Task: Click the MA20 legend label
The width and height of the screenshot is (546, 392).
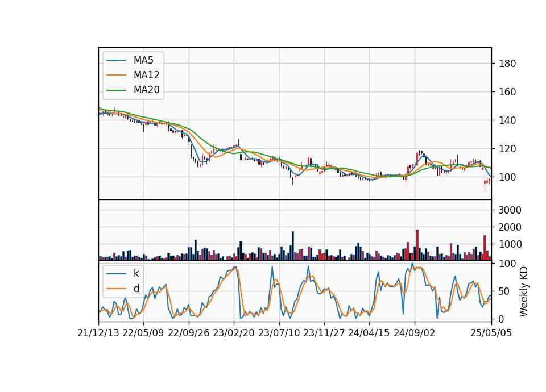Action: click(x=146, y=90)
